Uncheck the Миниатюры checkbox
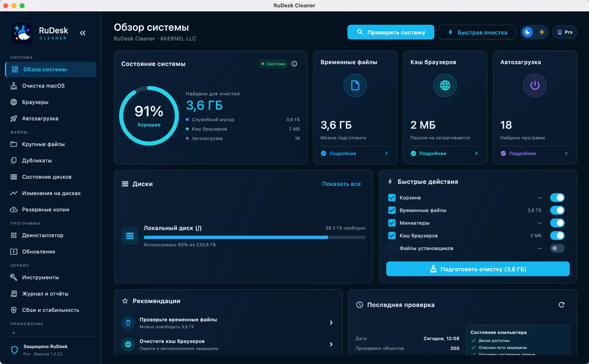 tap(392, 223)
